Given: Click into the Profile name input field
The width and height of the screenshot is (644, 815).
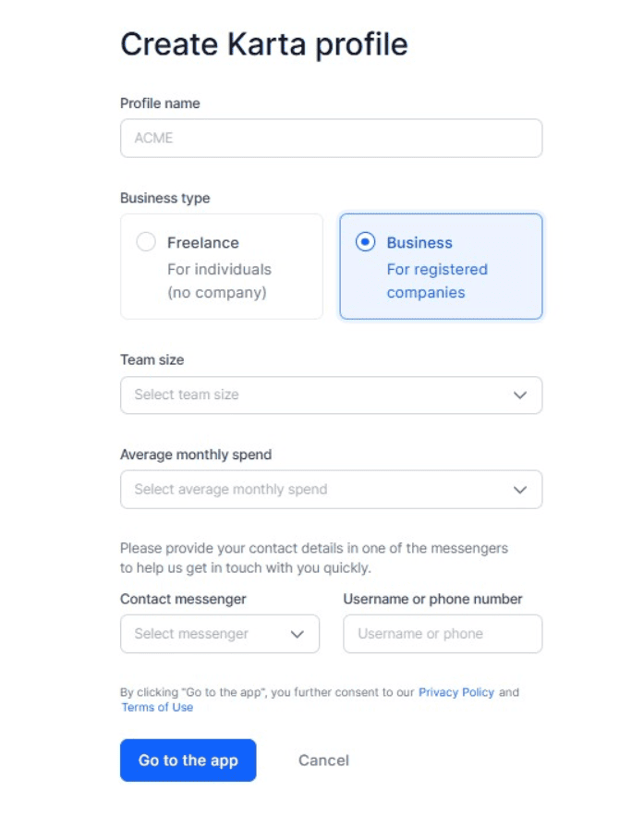Looking at the screenshot, I should pos(331,139).
